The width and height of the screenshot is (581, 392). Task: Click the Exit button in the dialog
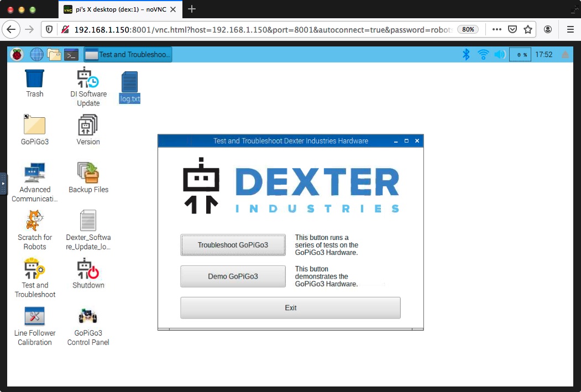(x=290, y=308)
